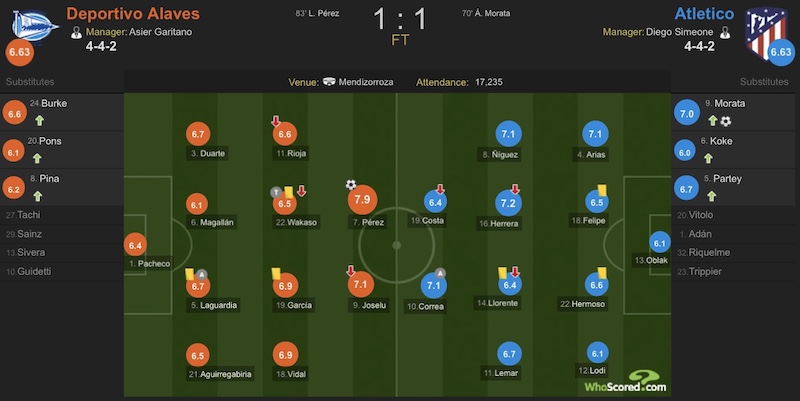Viewport: 800px width, 401px height.
Task: Click the Mendizorroza stadium icon
Action: [329, 82]
